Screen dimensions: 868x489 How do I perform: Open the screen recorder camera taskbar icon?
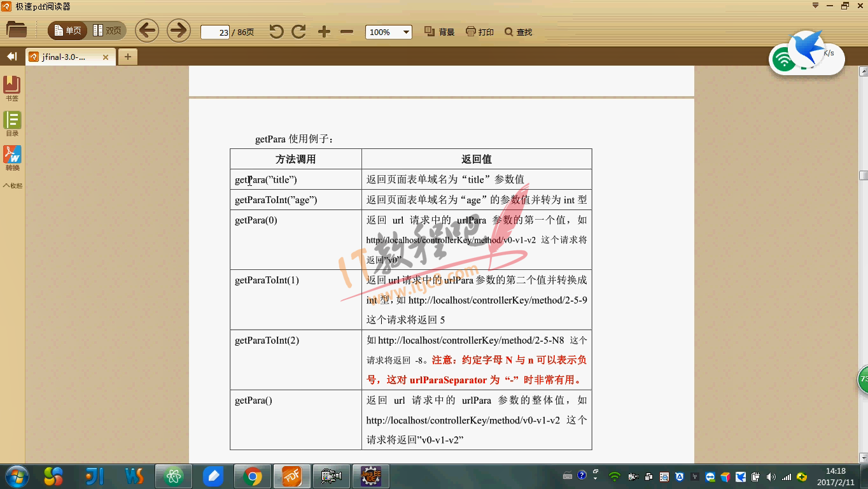click(x=331, y=476)
